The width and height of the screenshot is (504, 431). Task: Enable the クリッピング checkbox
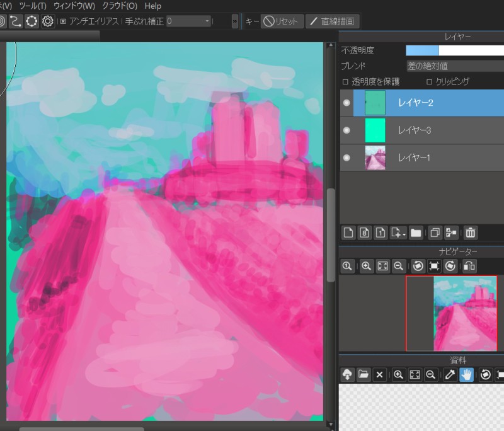click(429, 82)
